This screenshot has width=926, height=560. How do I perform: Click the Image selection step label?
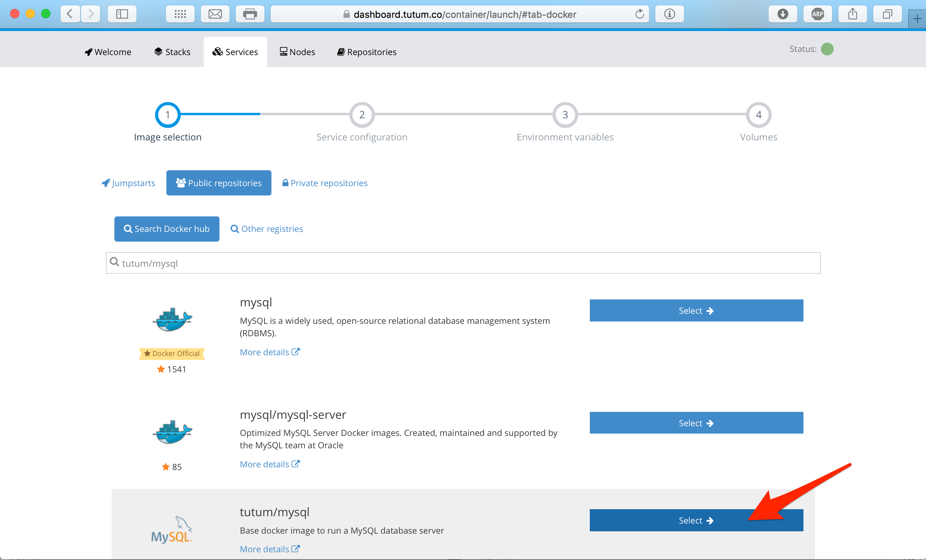click(168, 137)
